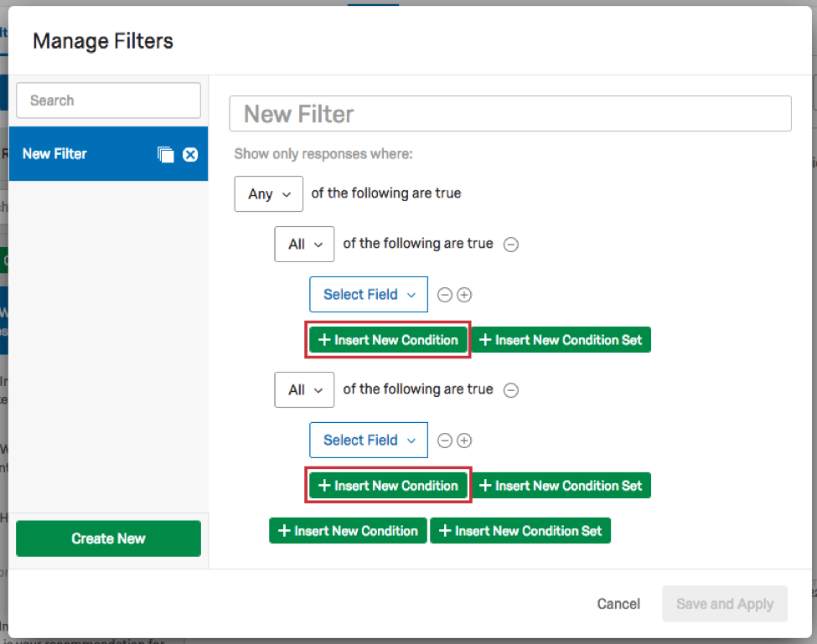Open the first Select Field dropdown
The height and width of the screenshot is (644, 817).
[x=368, y=294]
